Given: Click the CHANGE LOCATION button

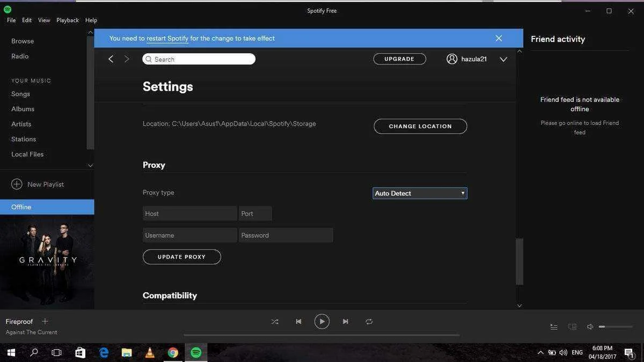Looking at the screenshot, I should click(x=420, y=126).
